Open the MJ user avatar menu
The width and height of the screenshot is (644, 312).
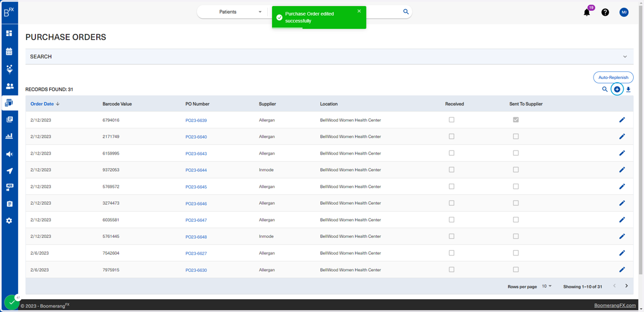(624, 12)
